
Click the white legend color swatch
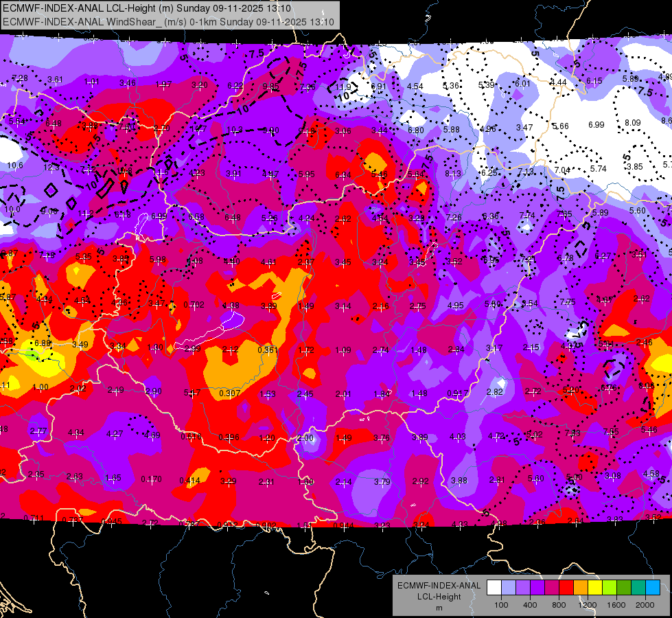coord(494,587)
